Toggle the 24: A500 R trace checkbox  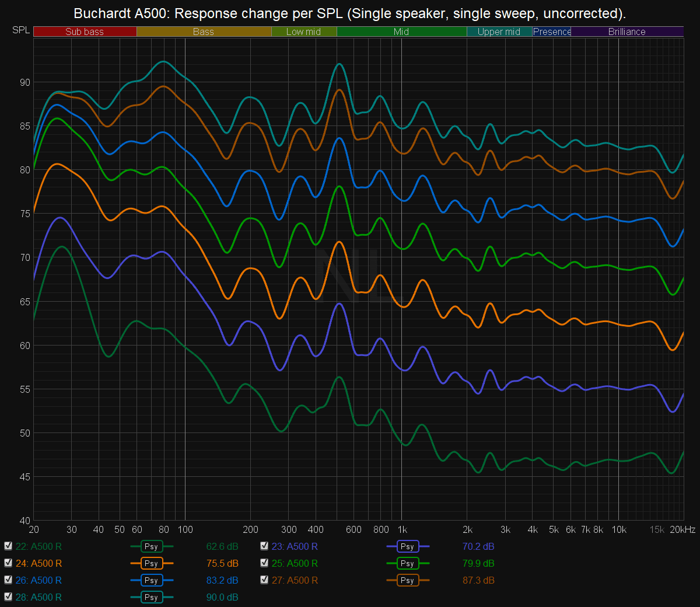coord(8,563)
